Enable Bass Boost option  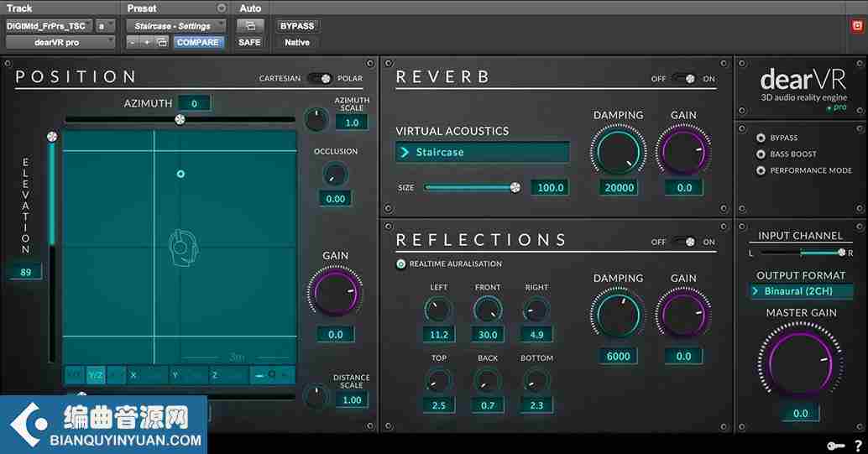(x=761, y=154)
